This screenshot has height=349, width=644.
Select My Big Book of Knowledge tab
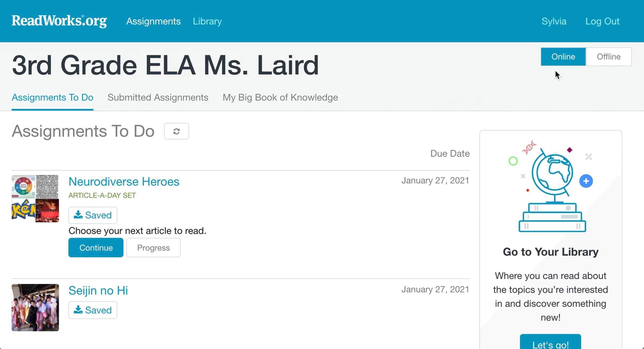tap(280, 97)
